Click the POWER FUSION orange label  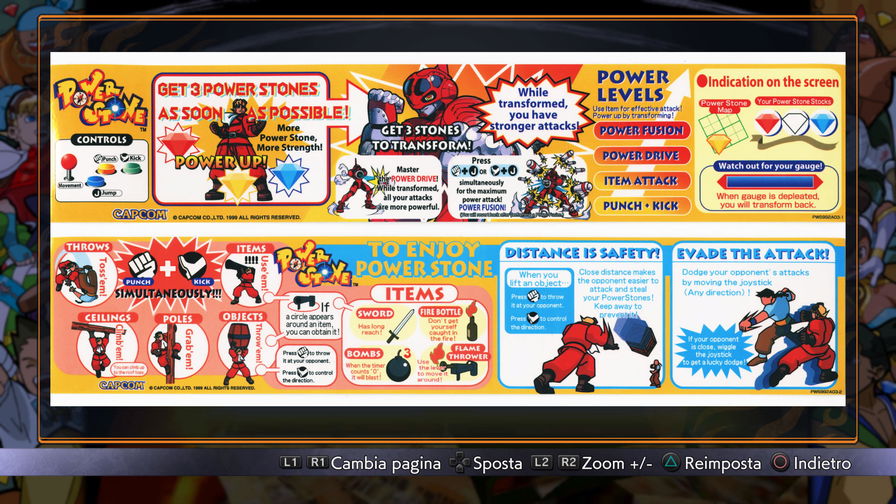pos(642,130)
